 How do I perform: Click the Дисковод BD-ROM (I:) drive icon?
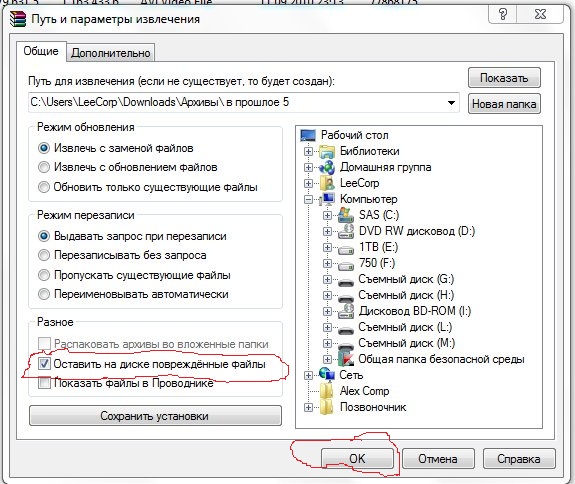click(x=345, y=311)
